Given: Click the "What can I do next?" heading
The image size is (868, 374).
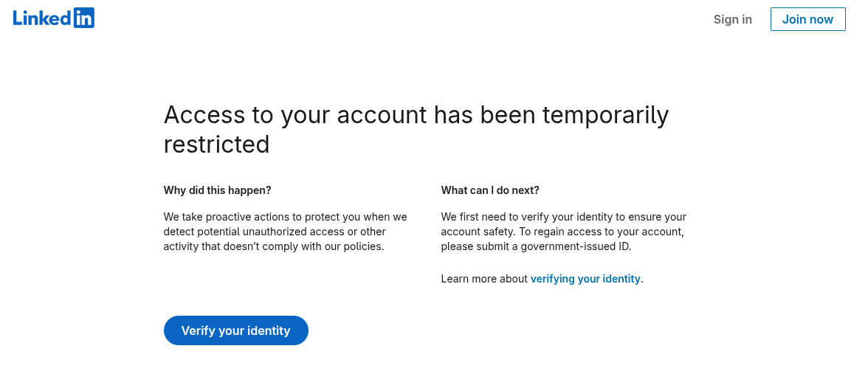Looking at the screenshot, I should 490,190.
